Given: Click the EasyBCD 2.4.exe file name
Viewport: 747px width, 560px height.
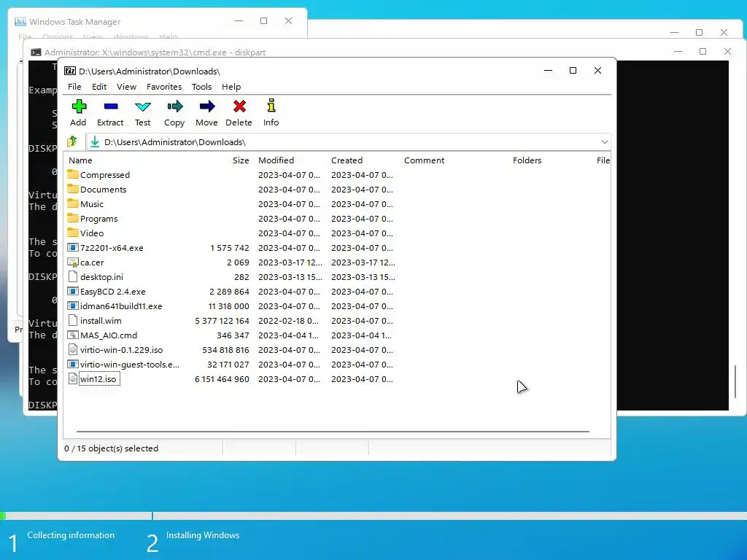Looking at the screenshot, I should tap(113, 292).
